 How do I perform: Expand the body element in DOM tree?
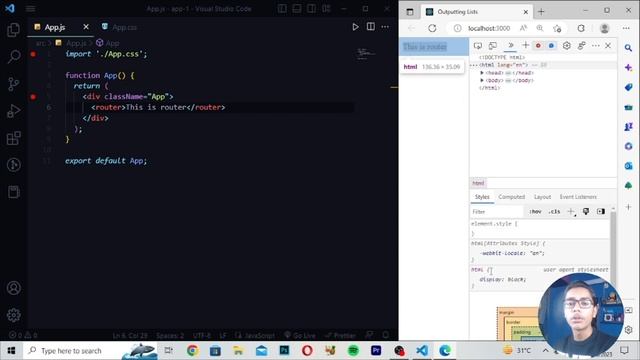[x=482, y=80]
